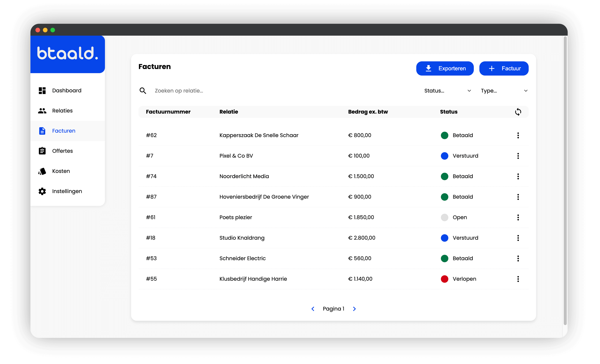Click the download icon in Exporteren
This screenshot has height=364, width=600.
tap(428, 68)
